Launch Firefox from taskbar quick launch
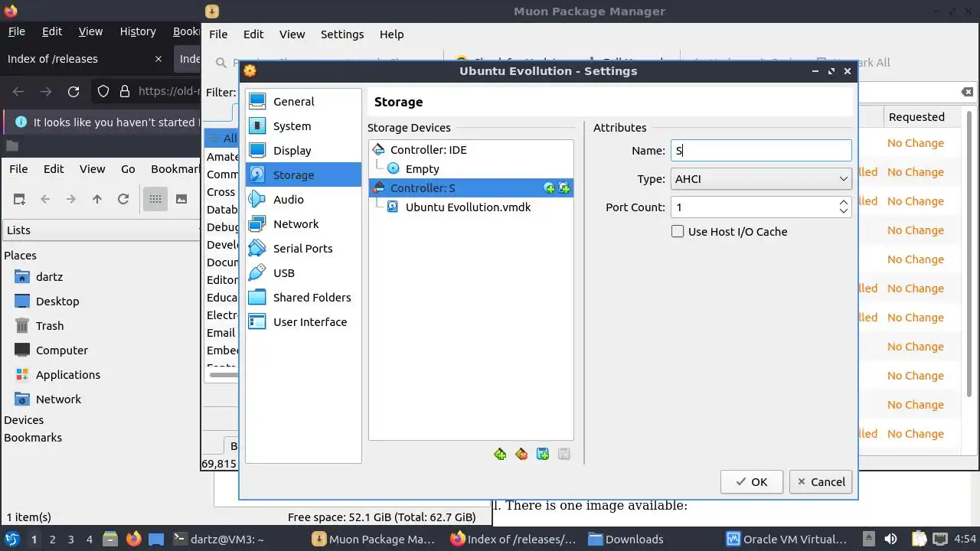Screen dimensions: 980x551 coord(133,540)
